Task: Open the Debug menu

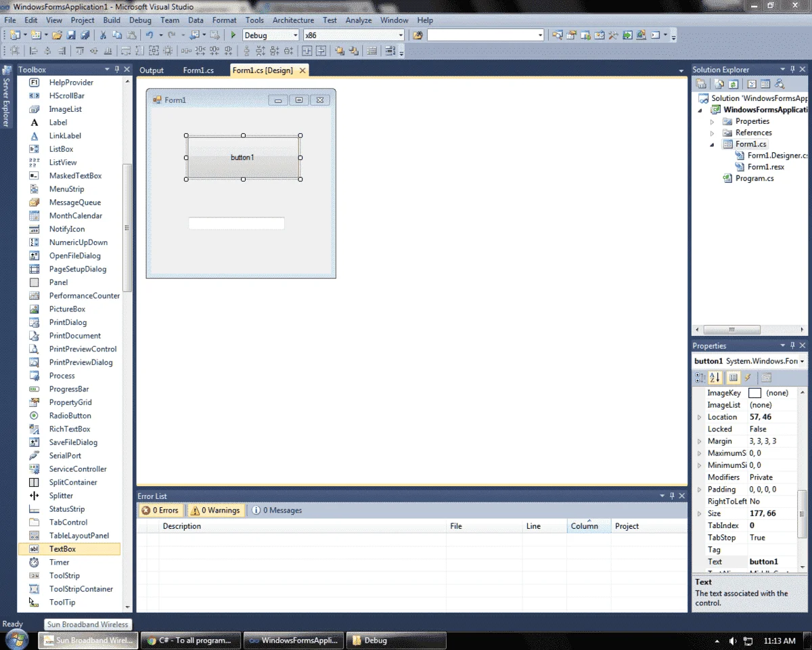Action: click(x=140, y=20)
